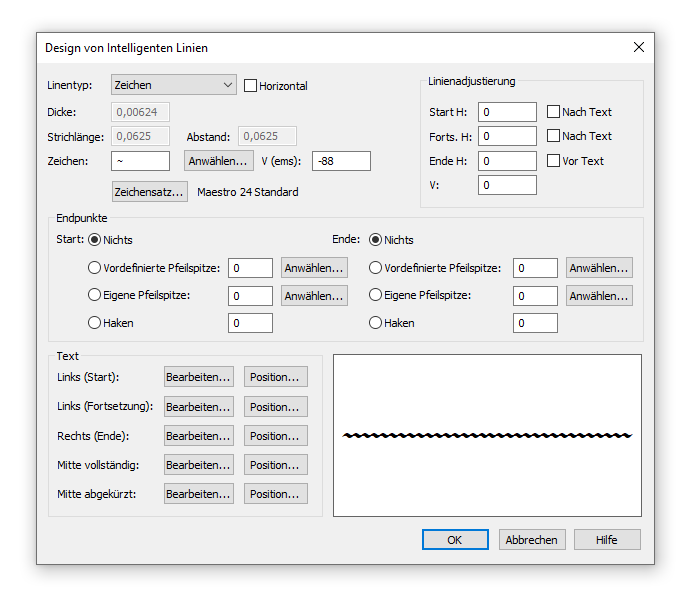Click Anwählen next to Zeichen field

coord(219,161)
